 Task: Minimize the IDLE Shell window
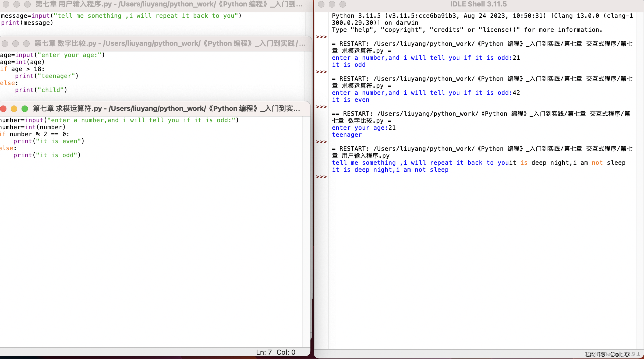point(332,4)
